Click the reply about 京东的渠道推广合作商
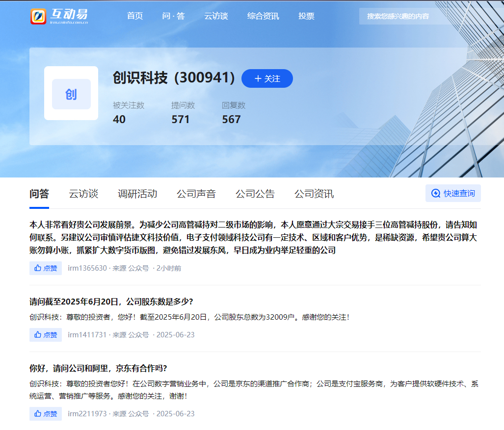Viewport: 504px width, 430px height. (x=254, y=390)
